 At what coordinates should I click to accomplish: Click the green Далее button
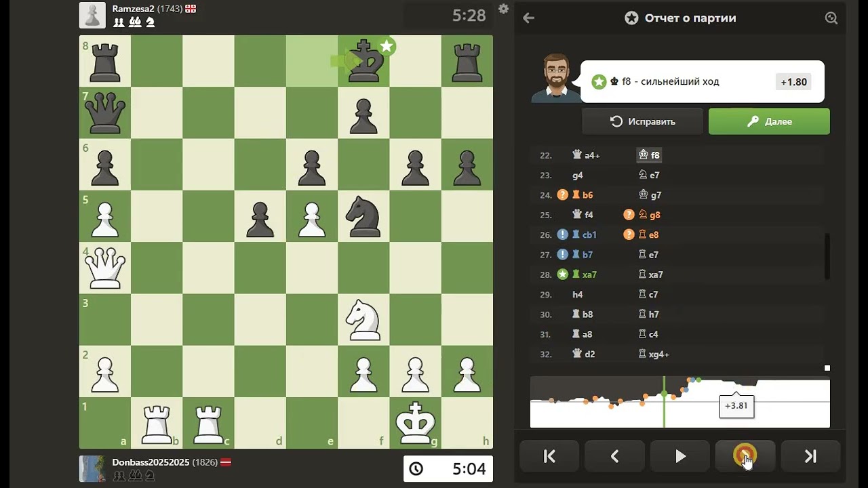pos(769,121)
